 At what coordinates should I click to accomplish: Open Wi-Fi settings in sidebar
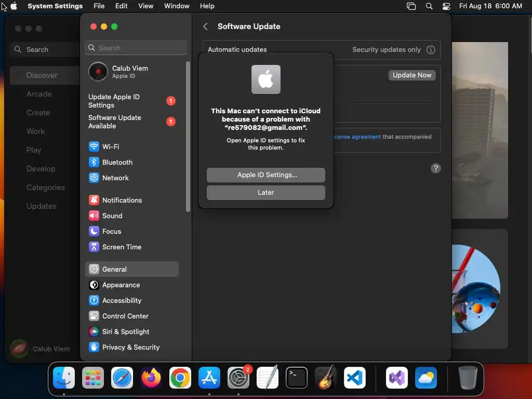coord(131,147)
